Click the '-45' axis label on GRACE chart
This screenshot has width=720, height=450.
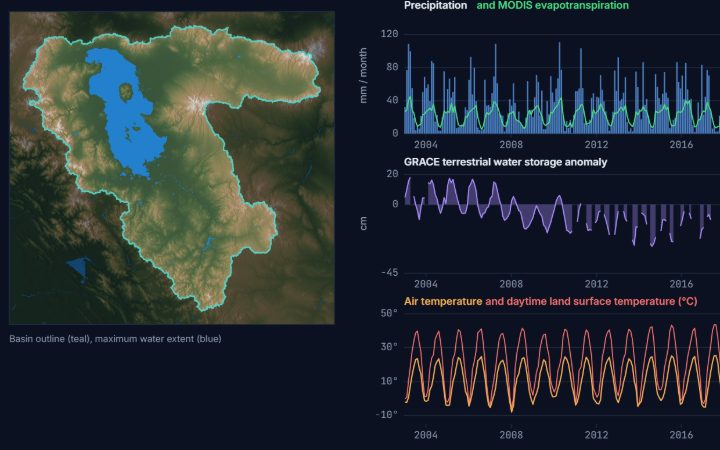(389, 273)
